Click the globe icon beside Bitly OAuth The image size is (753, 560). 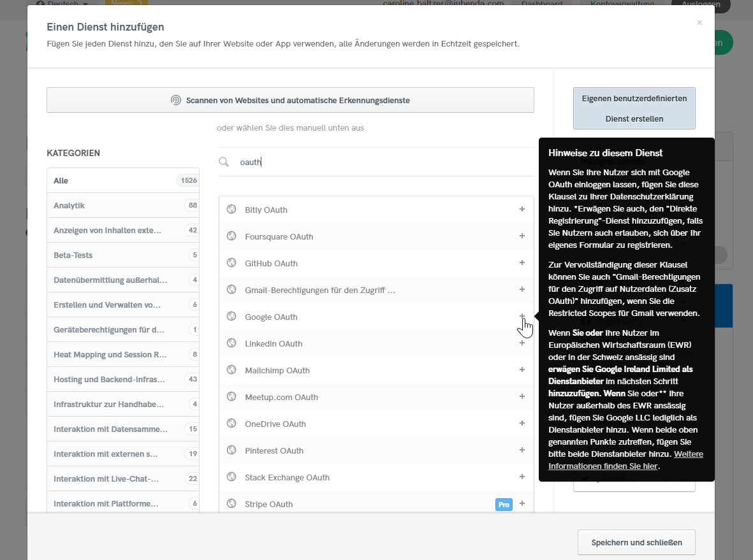pyautogui.click(x=231, y=209)
